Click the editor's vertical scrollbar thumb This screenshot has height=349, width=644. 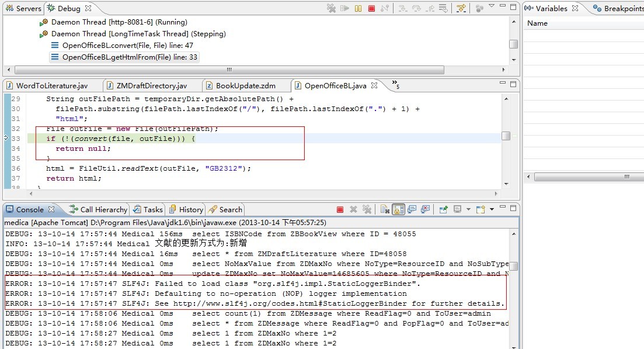click(x=506, y=136)
